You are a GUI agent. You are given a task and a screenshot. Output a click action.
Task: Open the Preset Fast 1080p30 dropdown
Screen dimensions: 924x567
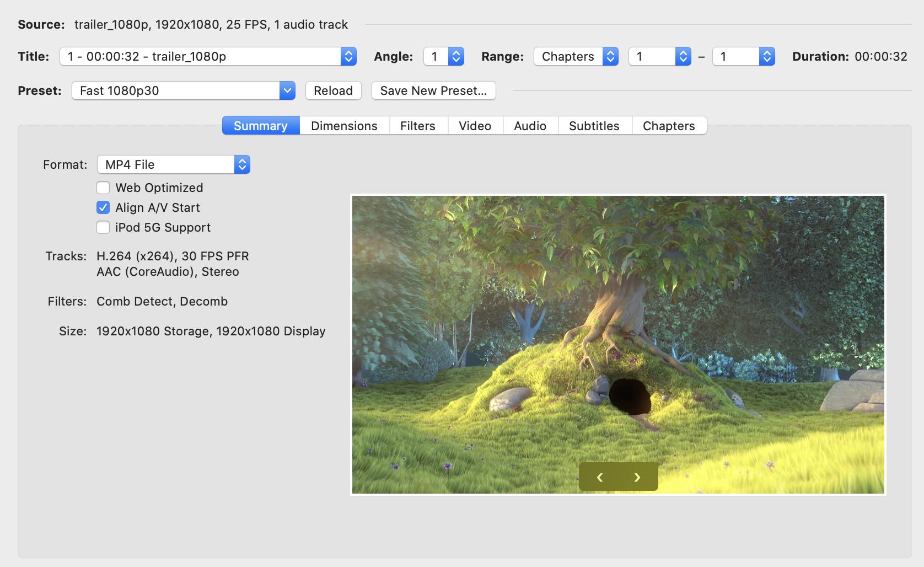click(183, 90)
